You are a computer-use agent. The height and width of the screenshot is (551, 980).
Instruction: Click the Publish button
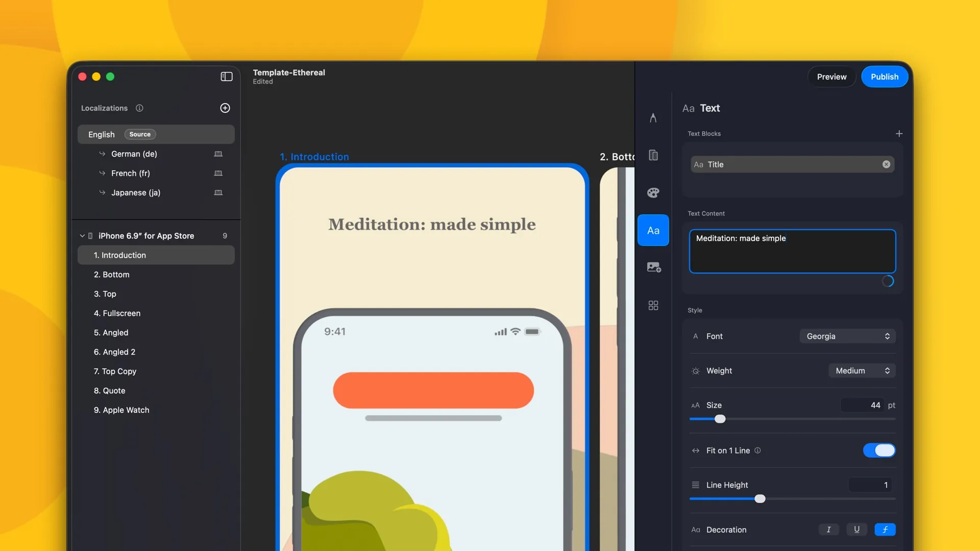[x=885, y=77]
